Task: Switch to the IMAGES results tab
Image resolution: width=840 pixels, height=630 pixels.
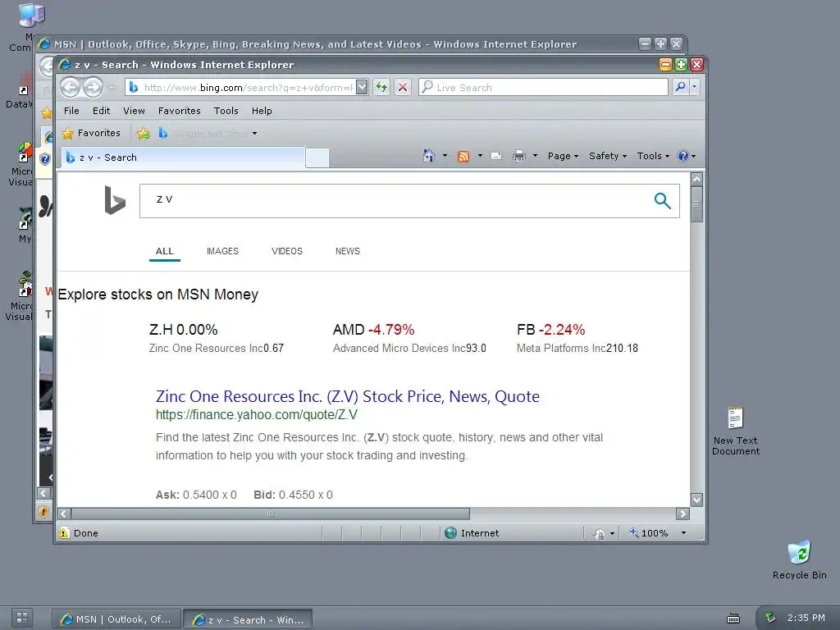Action: click(223, 251)
